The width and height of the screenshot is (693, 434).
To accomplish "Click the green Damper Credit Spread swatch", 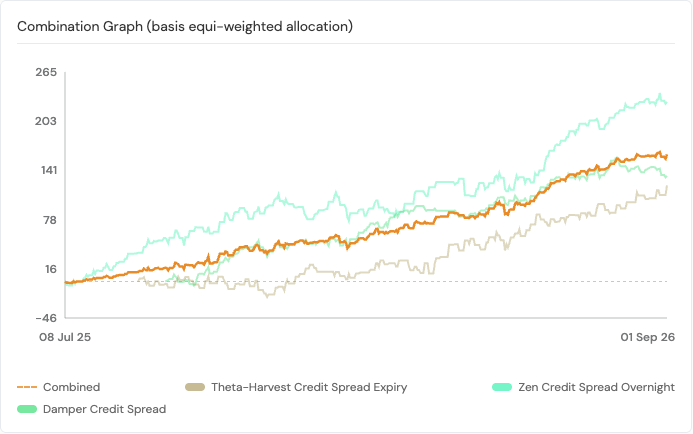I will coord(27,409).
